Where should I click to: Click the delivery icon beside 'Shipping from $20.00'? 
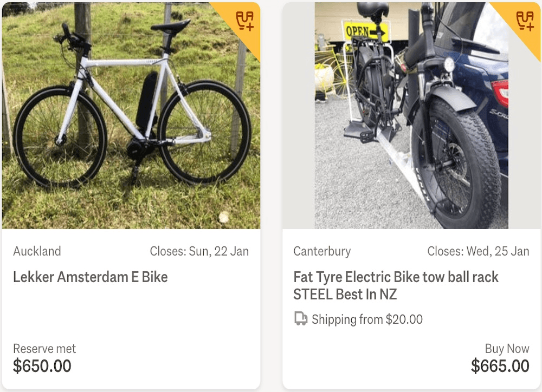(300, 319)
